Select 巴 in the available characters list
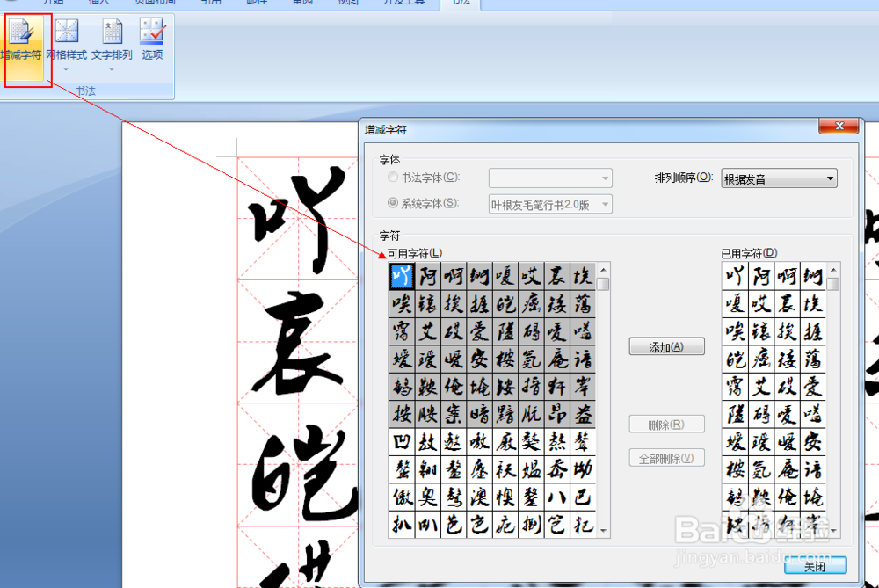879x588 pixels. point(583,497)
